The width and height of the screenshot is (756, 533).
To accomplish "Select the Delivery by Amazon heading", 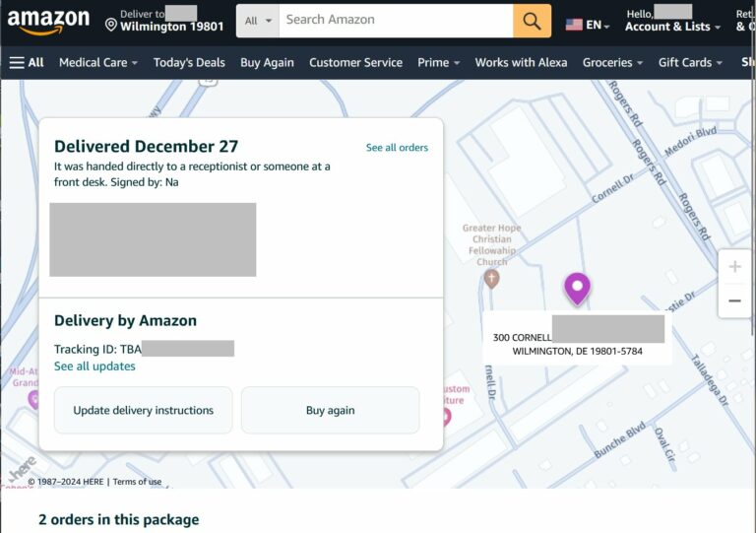I will click(x=125, y=320).
